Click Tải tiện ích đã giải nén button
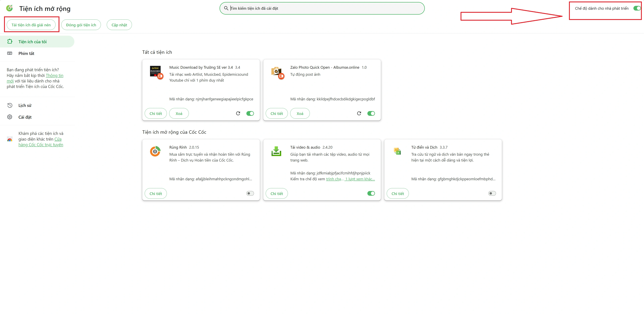The height and width of the screenshot is (314, 644). pos(31,25)
